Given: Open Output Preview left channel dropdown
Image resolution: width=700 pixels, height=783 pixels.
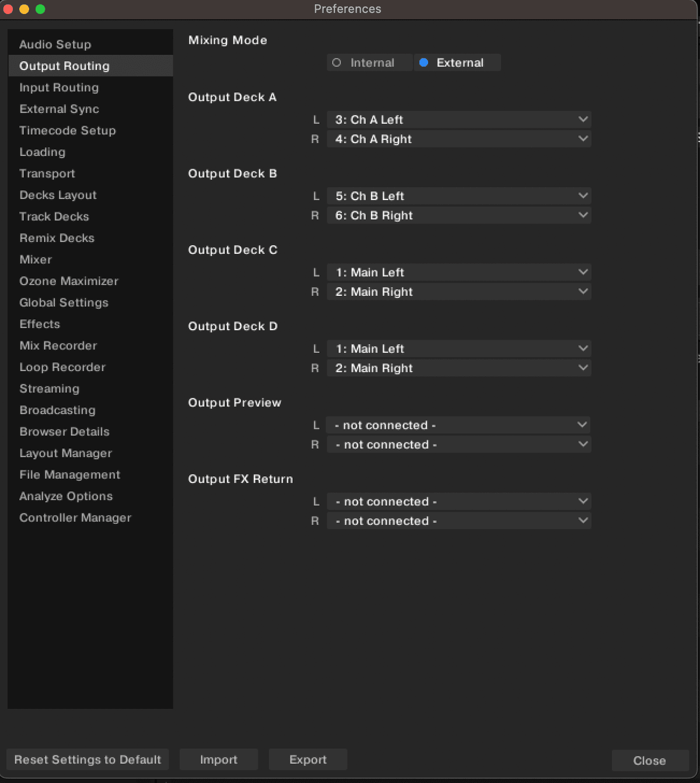Looking at the screenshot, I should [x=459, y=425].
